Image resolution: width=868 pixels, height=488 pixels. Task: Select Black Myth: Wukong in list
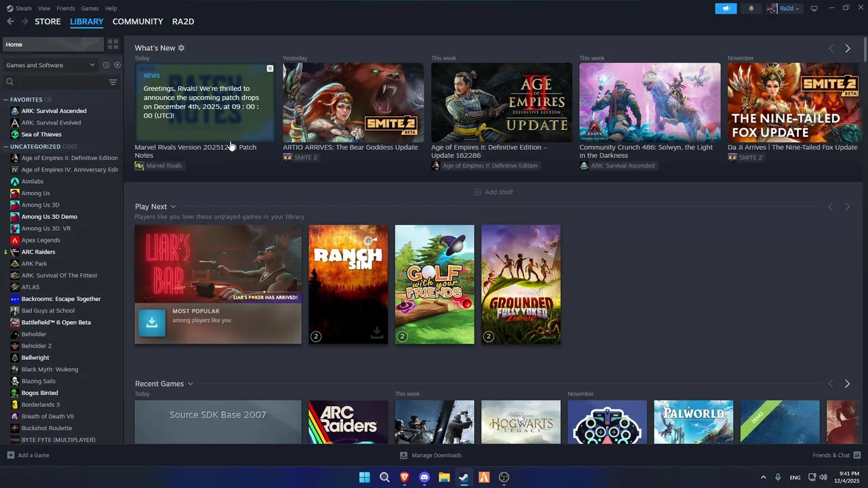[50, 369]
